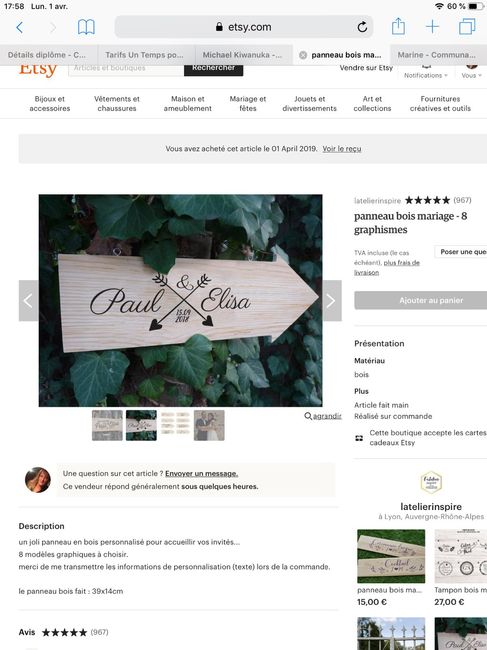Focus the Etsy search input field
Image resolution: width=487 pixels, height=650 pixels.
tap(126, 68)
